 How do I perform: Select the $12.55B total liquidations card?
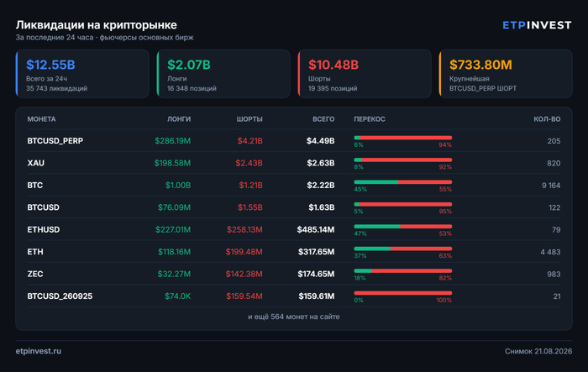click(x=82, y=74)
